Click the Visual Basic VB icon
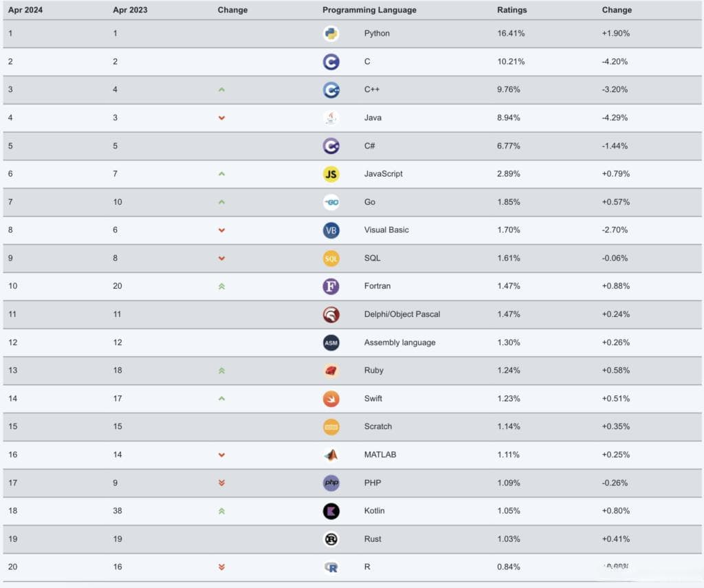The width and height of the screenshot is (704, 588). 331,230
